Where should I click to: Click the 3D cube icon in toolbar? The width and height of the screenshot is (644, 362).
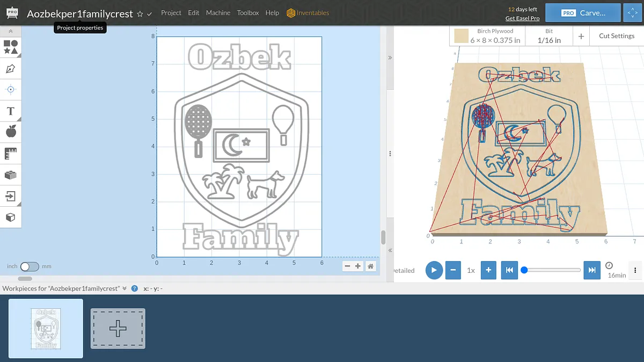pyautogui.click(x=10, y=218)
